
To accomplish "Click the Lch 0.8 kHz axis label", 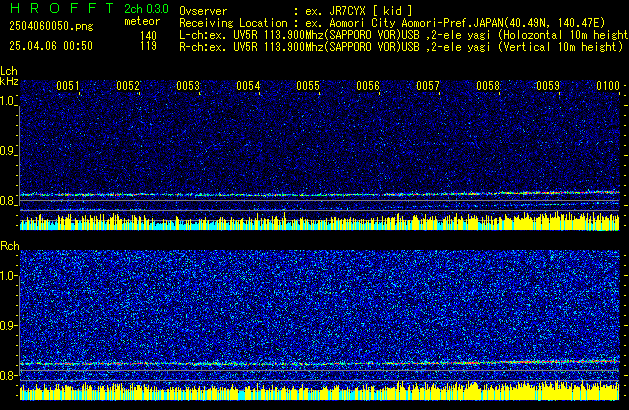I will click(8, 201).
